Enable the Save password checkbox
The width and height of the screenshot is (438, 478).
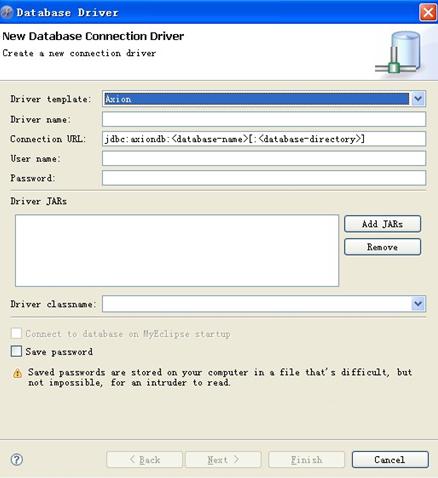coord(16,351)
